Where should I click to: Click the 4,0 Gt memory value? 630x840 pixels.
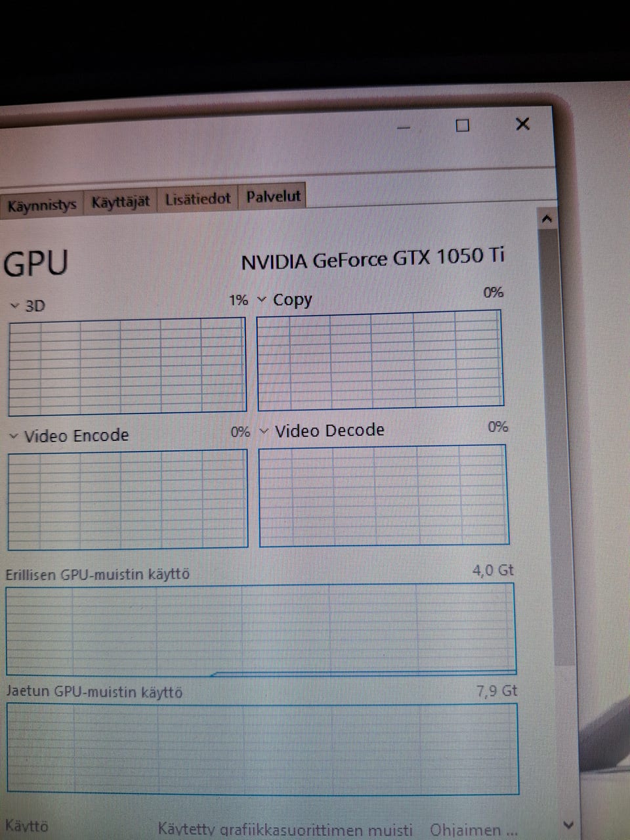[493, 570]
